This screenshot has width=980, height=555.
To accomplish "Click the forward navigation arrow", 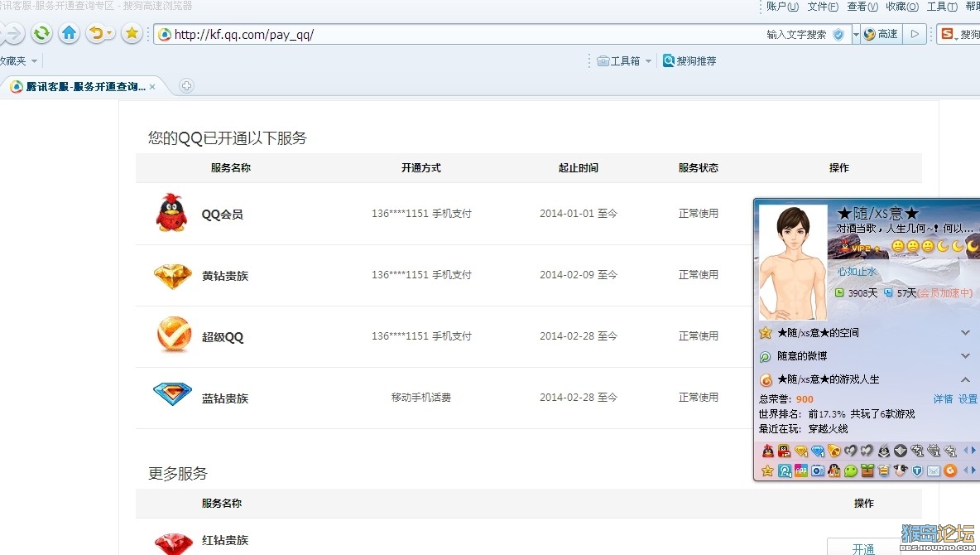I will coord(14,33).
